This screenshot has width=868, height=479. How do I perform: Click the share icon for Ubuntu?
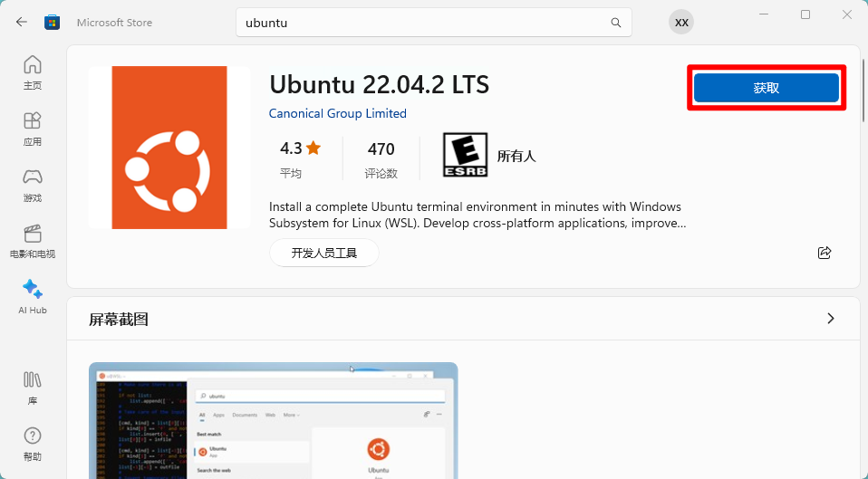pyautogui.click(x=825, y=253)
